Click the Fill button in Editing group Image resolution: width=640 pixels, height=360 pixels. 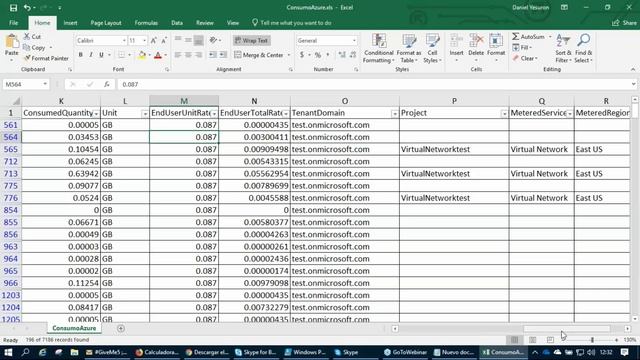pos(522,47)
